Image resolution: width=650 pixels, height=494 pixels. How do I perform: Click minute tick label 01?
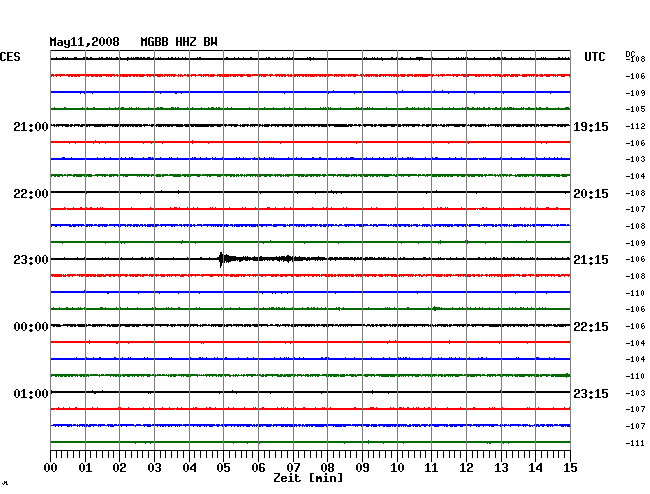[x=85, y=468]
